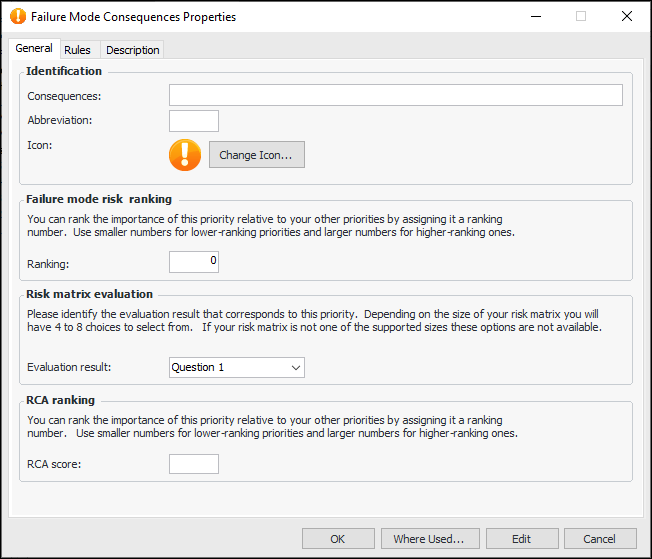The height and width of the screenshot is (559, 652).
Task: Click the Evaluation result dropdown arrow
Action: (295, 367)
